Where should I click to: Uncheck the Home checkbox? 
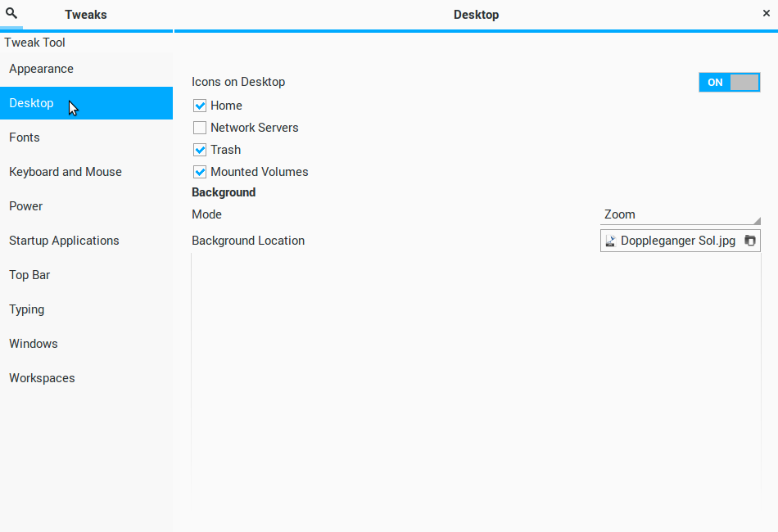pyautogui.click(x=200, y=106)
